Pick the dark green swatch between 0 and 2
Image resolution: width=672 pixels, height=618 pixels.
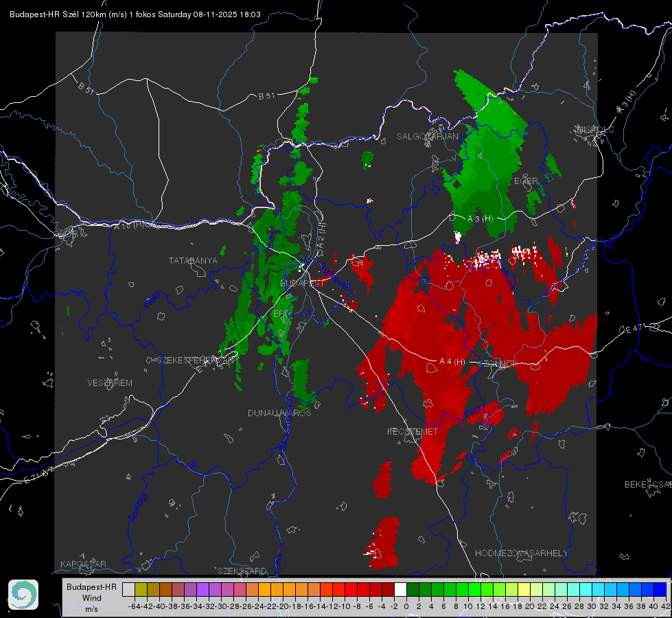(413, 589)
